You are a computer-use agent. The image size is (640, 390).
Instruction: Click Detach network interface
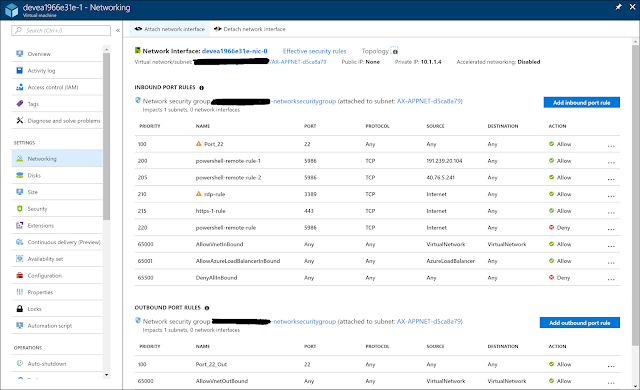pyautogui.click(x=250, y=29)
